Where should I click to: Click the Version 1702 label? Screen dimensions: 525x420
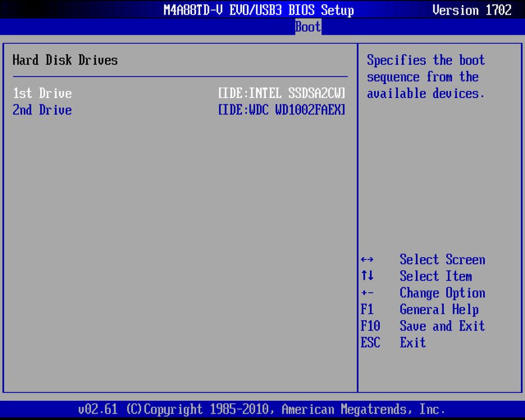click(x=472, y=10)
